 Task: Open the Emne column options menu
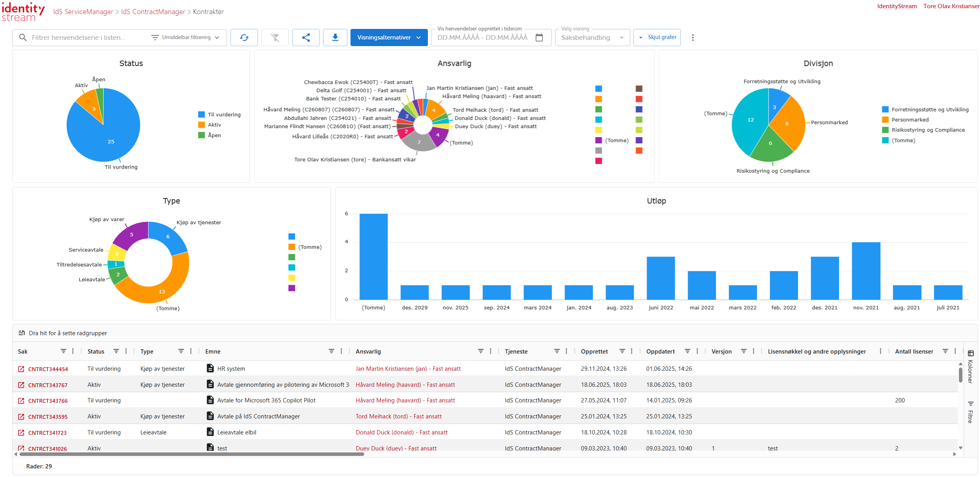(341, 351)
